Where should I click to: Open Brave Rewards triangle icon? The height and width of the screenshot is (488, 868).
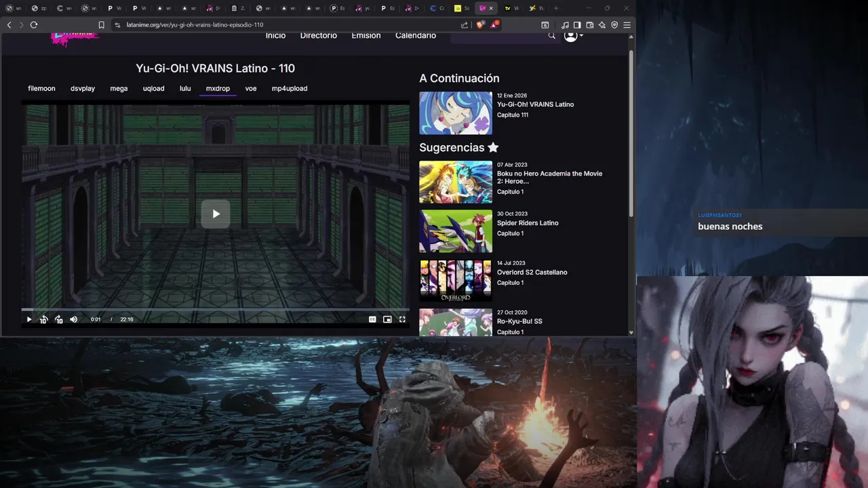[x=495, y=25]
